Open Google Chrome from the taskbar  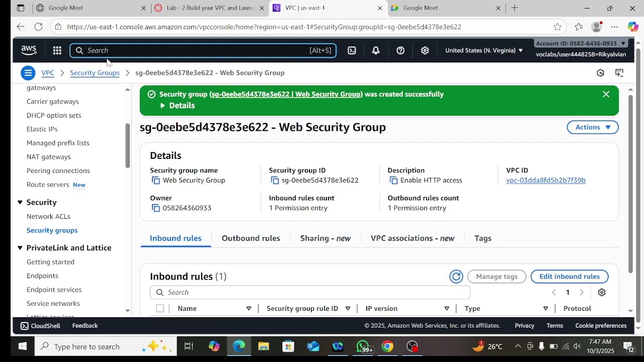pyautogui.click(x=387, y=346)
